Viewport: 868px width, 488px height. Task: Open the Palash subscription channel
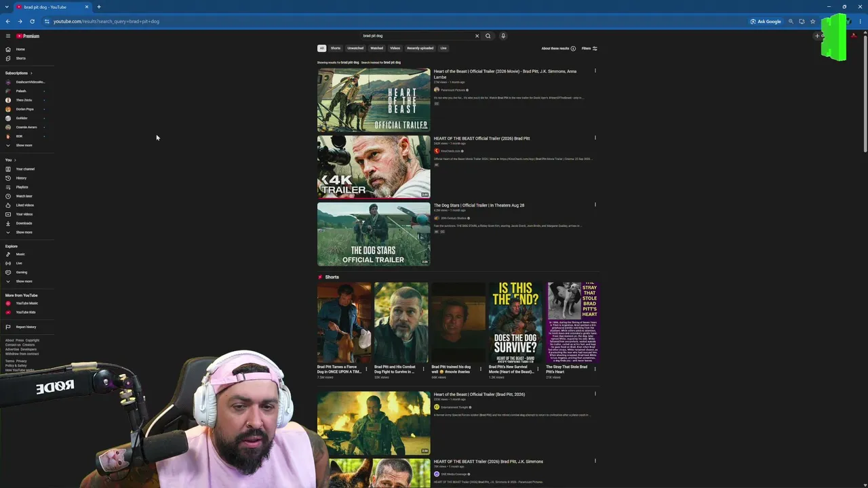coord(21,91)
